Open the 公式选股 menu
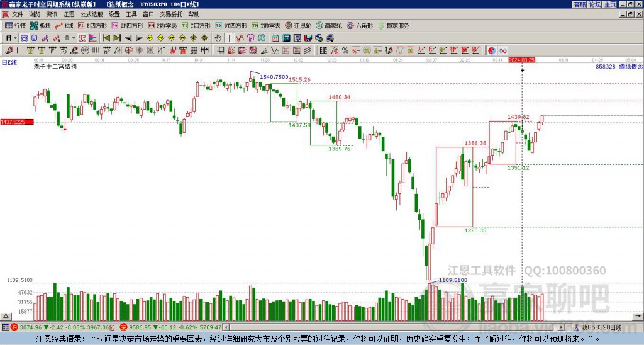The height and width of the screenshot is (345, 644). click(92, 14)
